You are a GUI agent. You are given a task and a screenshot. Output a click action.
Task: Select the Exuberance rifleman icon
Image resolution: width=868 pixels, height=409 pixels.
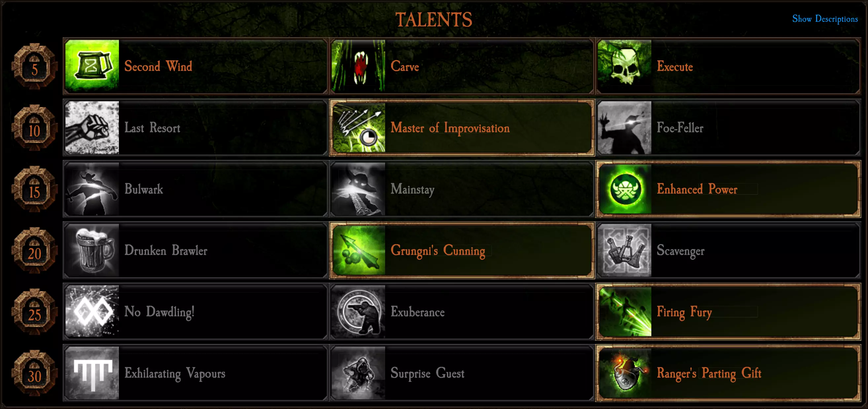358,311
